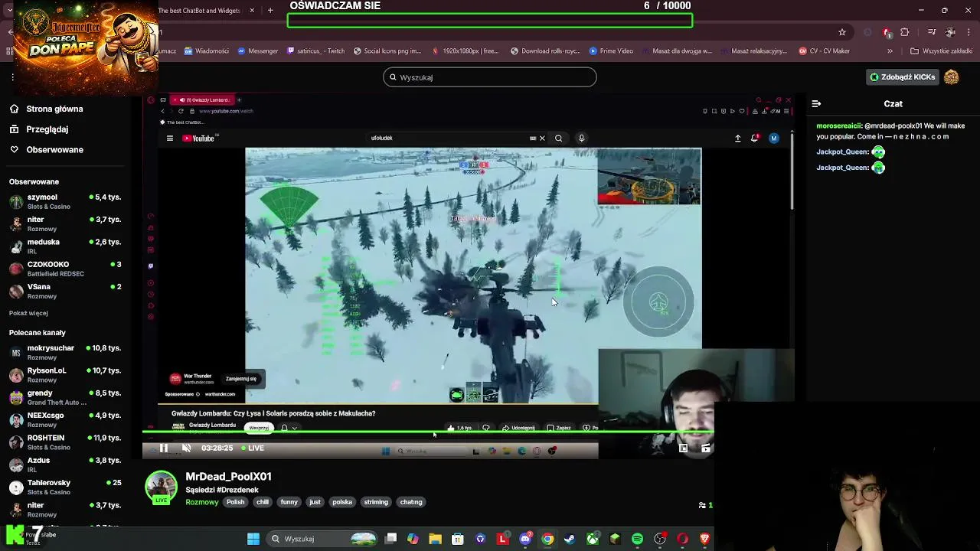Open CZOKOOKO channel in followed list

[x=65, y=269]
